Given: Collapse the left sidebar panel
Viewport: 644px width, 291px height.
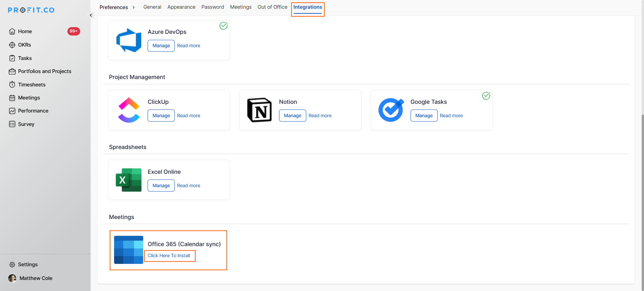Looking at the screenshot, I should pyautogui.click(x=91, y=15).
